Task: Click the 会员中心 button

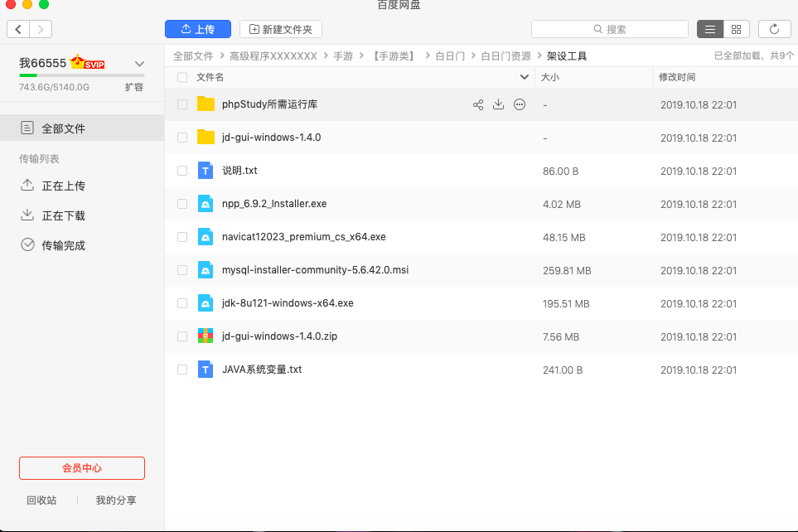Action: (x=82, y=468)
